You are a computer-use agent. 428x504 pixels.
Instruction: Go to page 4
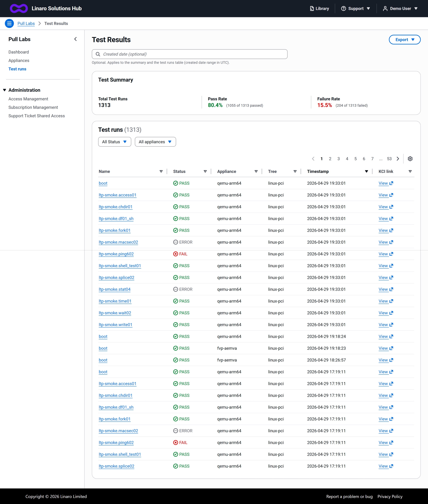(x=347, y=159)
